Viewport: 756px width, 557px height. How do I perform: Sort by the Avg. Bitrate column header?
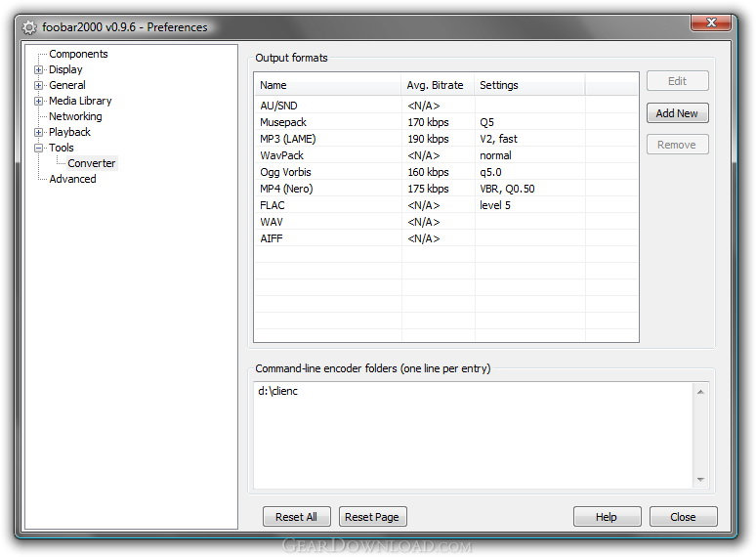tap(438, 85)
